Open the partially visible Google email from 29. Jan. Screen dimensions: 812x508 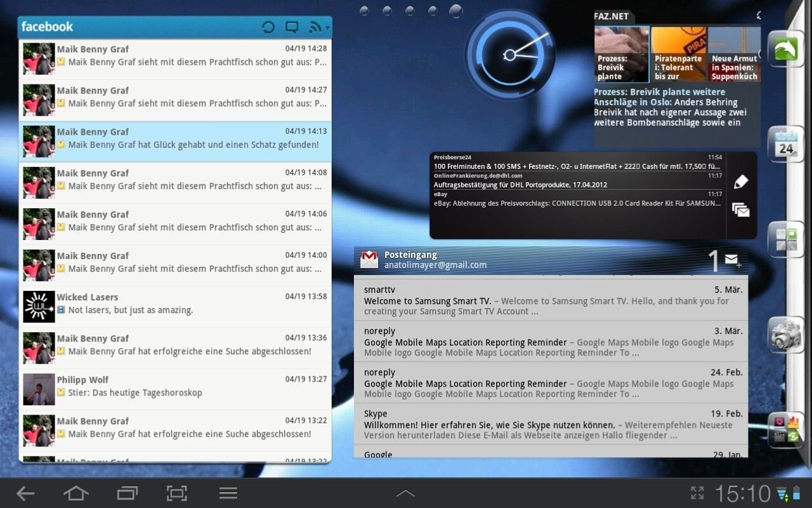[551, 452]
